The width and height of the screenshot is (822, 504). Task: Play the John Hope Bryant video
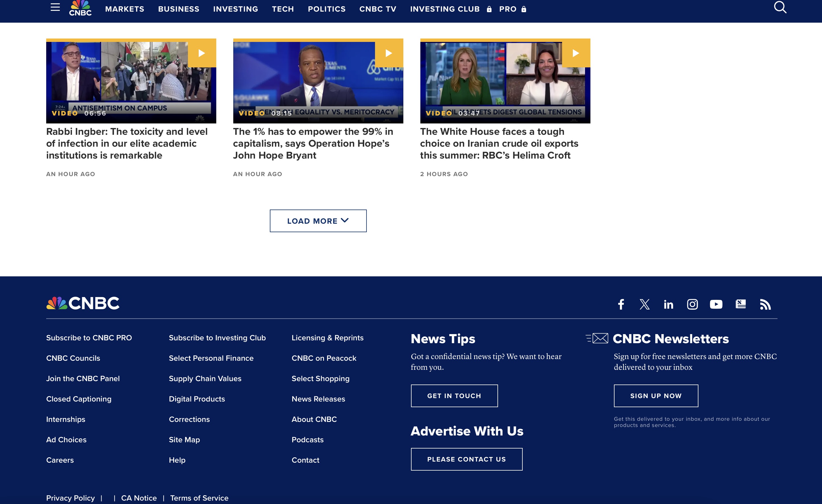389,53
